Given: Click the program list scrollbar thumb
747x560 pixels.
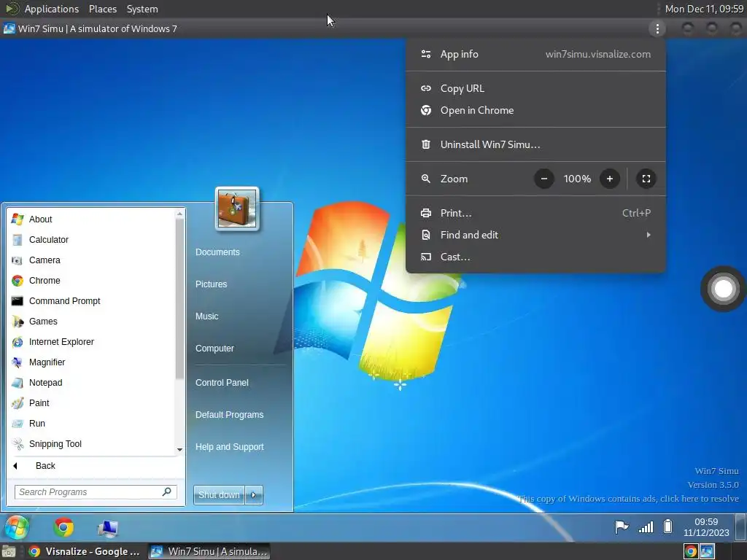Looking at the screenshot, I should [x=179, y=299].
